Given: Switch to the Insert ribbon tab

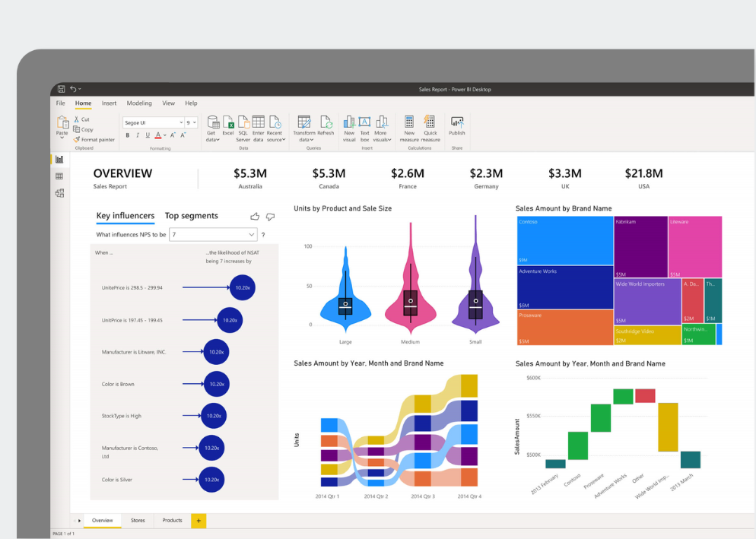Looking at the screenshot, I should pos(109,103).
